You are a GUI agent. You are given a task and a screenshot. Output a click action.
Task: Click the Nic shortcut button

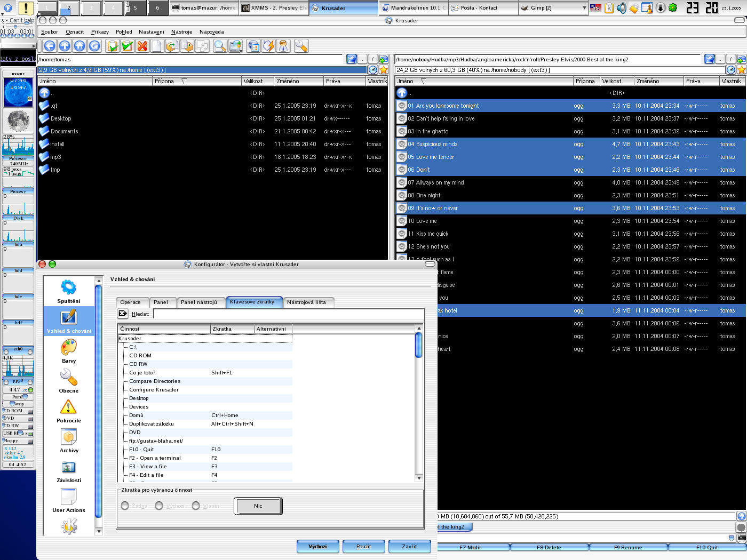pos(258,506)
